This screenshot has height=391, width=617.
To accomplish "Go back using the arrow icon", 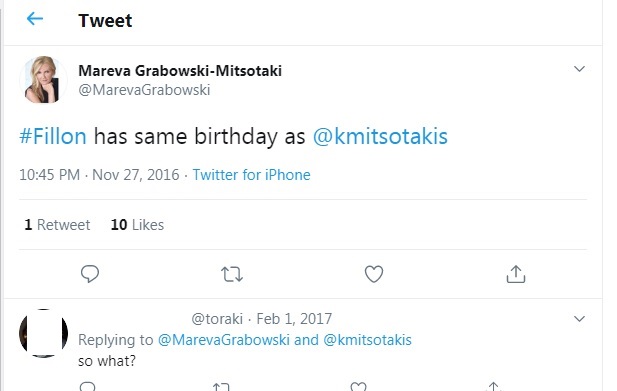I will pyautogui.click(x=35, y=18).
